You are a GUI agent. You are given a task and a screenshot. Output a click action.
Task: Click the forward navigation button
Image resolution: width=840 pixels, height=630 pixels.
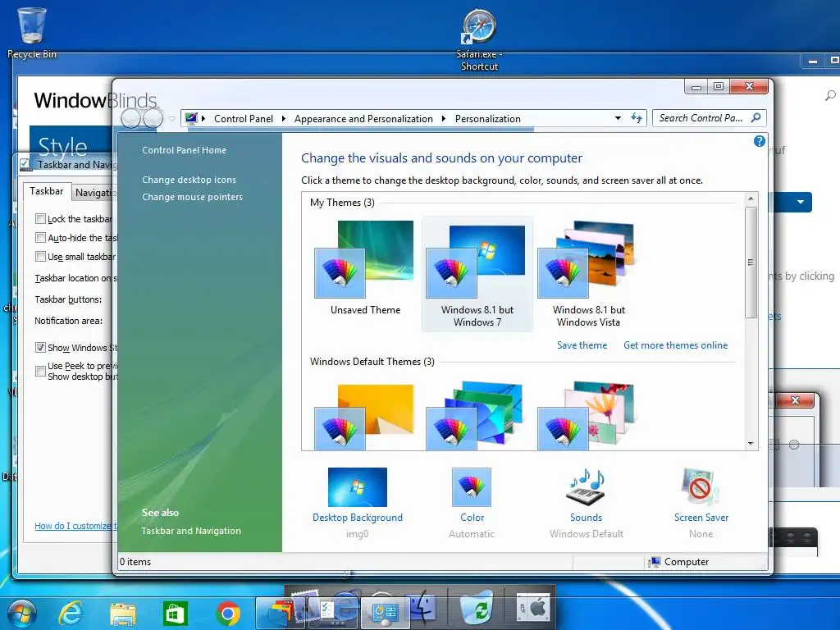pos(153,118)
